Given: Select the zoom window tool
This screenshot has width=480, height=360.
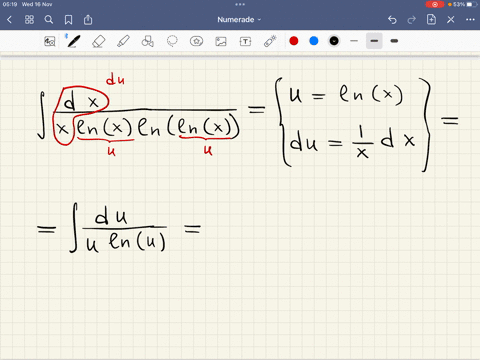Looking at the screenshot, I should click(50, 41).
